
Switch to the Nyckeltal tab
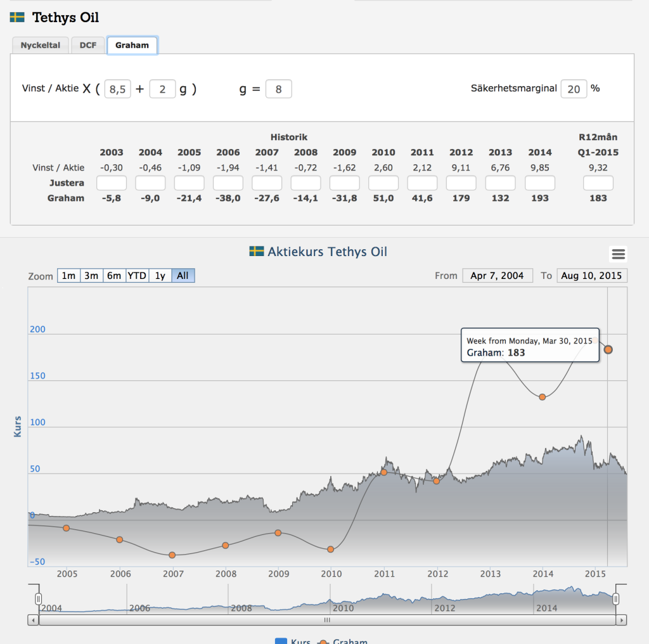pos(40,45)
